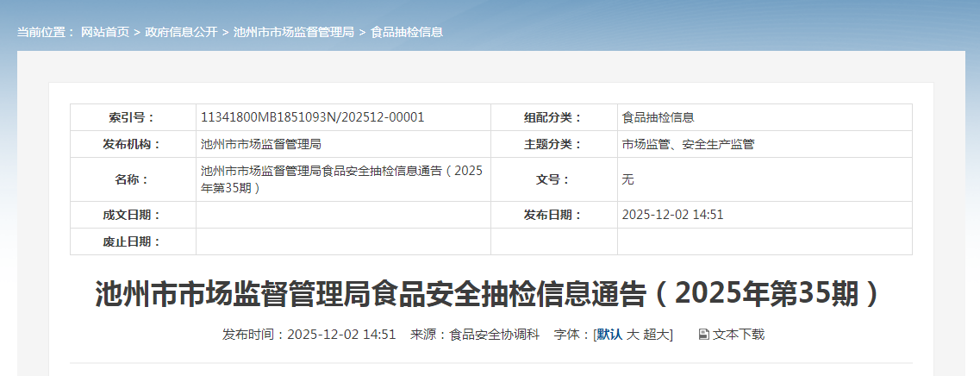
Task: Set font size to 默认
Action: point(609,335)
